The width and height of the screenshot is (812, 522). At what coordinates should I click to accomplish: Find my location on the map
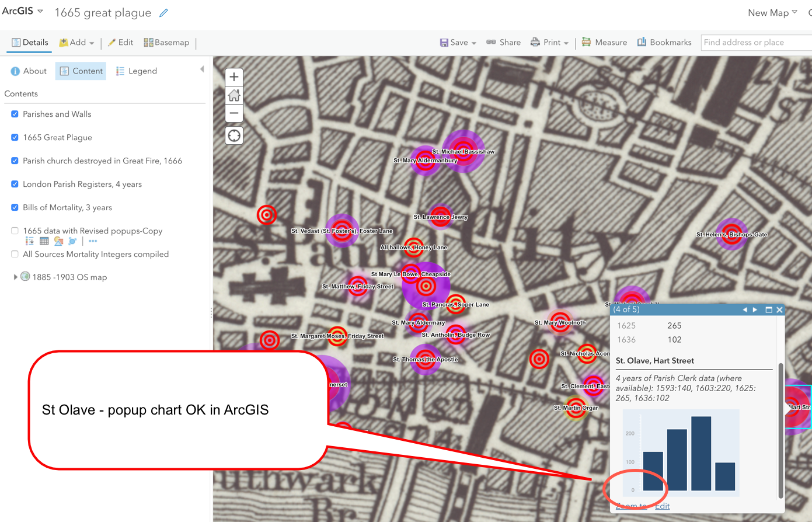(234, 136)
